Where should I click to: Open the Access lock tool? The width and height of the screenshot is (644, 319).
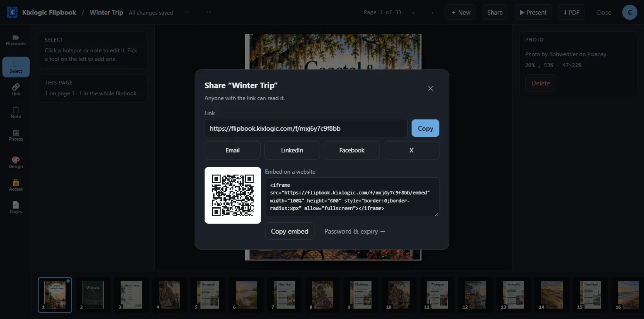tap(16, 185)
